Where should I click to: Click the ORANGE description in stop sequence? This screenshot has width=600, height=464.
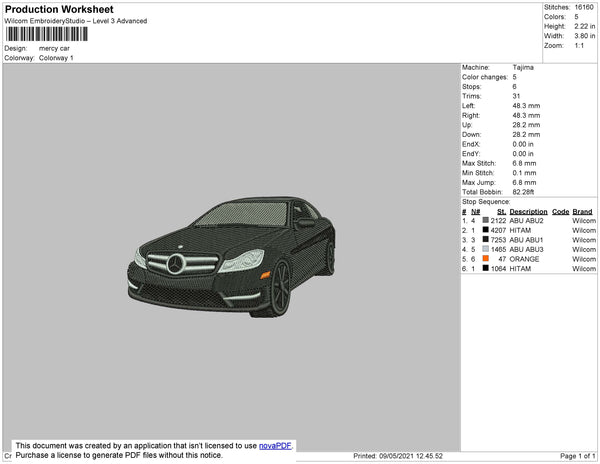[x=524, y=259]
